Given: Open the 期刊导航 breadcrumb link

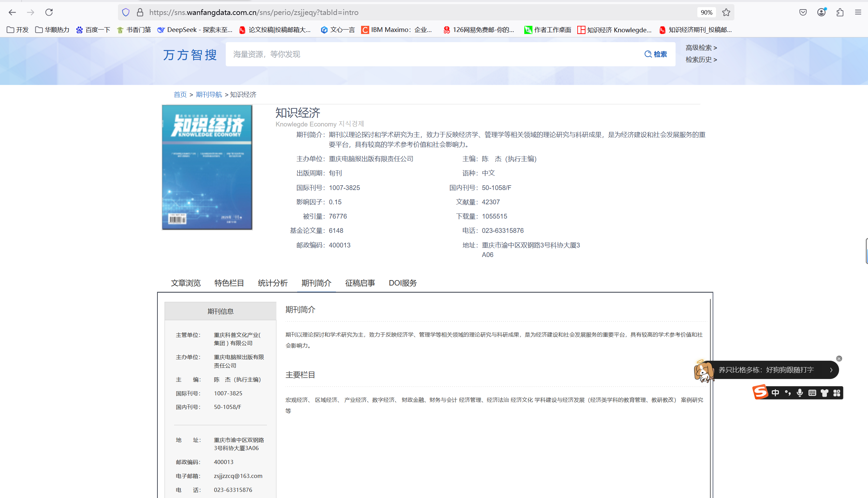Looking at the screenshot, I should [x=209, y=95].
